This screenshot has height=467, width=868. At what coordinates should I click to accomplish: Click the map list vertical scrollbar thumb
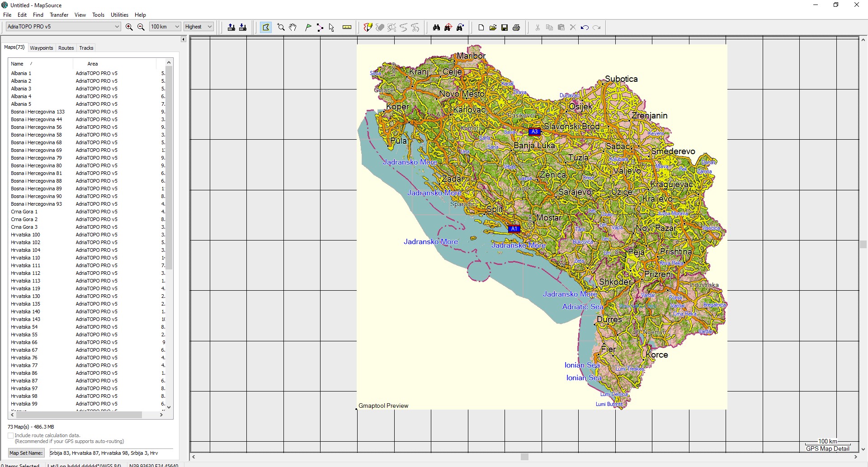click(169, 167)
